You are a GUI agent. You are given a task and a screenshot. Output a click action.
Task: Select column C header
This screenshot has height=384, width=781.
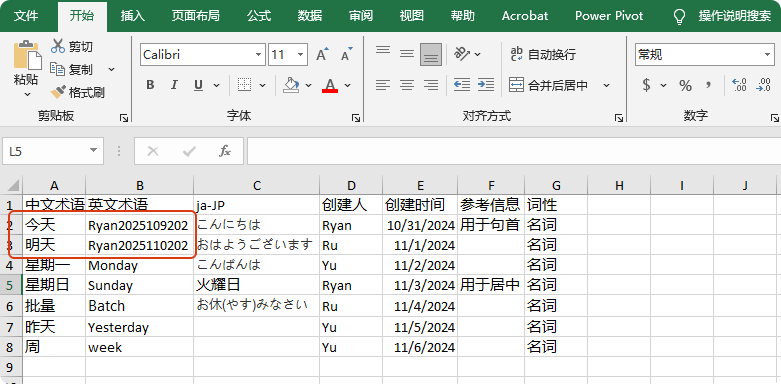click(257, 186)
